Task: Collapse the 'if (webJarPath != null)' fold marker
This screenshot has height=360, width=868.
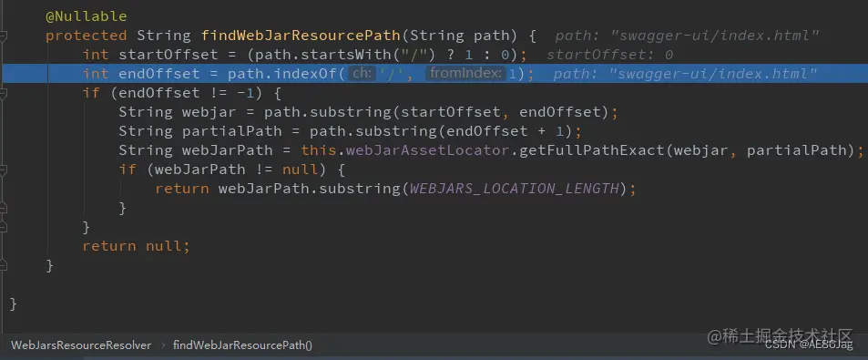Action: (x=4, y=170)
